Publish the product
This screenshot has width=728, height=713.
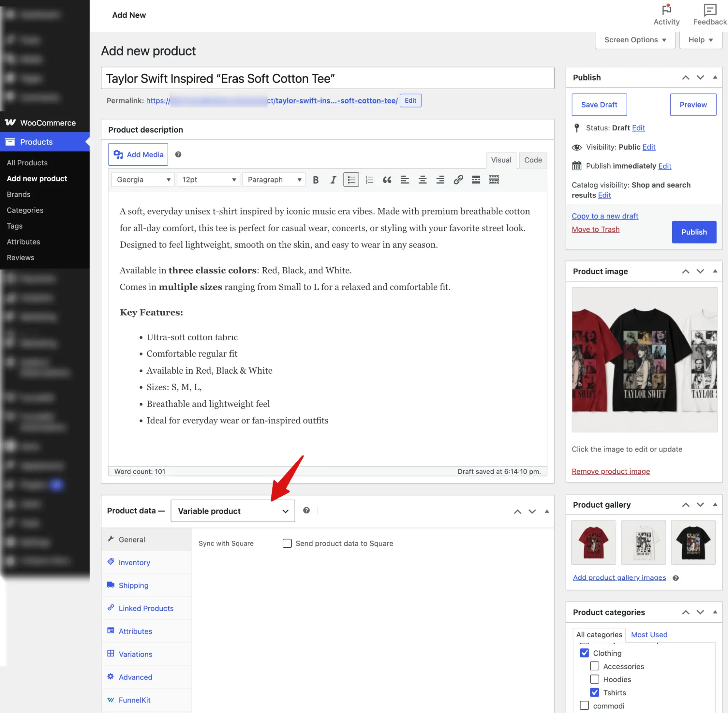[694, 232]
